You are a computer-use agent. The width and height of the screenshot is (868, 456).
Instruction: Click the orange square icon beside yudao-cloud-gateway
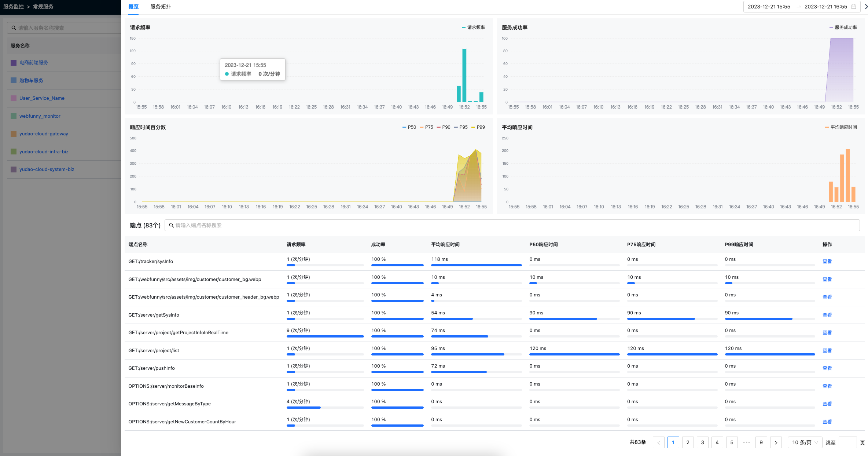[x=14, y=134]
